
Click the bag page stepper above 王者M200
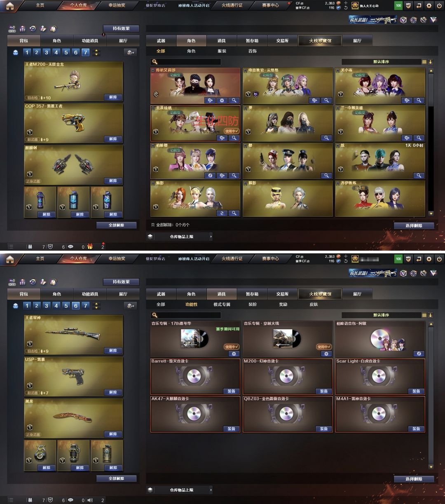(96, 52)
